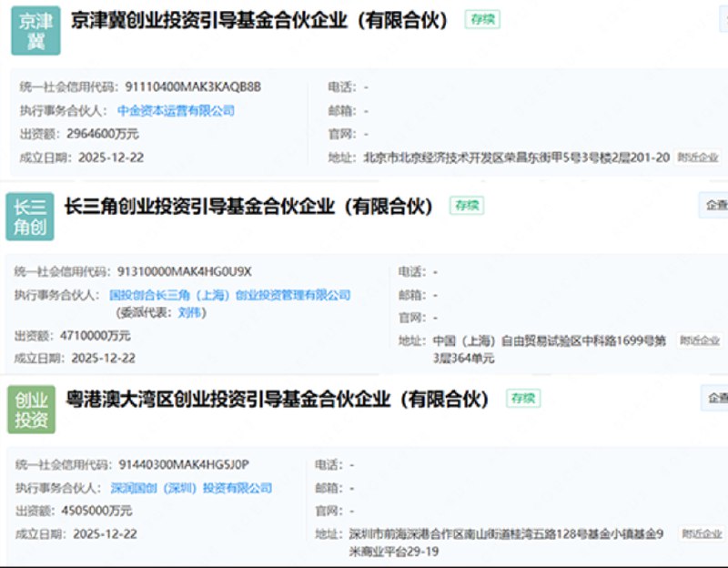Image resolution: width=728 pixels, height=568 pixels.
Task: Click 企查 button on the 粤港澳 card
Action: tap(717, 400)
